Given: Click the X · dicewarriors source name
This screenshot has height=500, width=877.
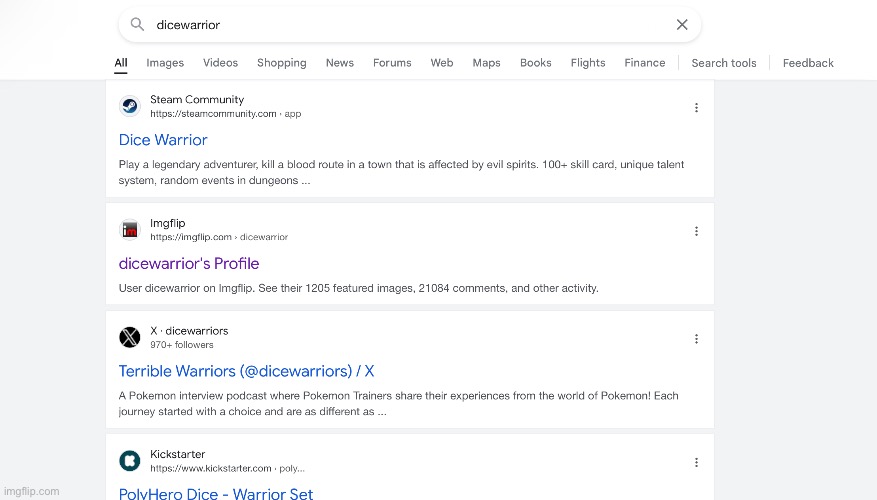Looking at the screenshot, I should [x=189, y=331].
